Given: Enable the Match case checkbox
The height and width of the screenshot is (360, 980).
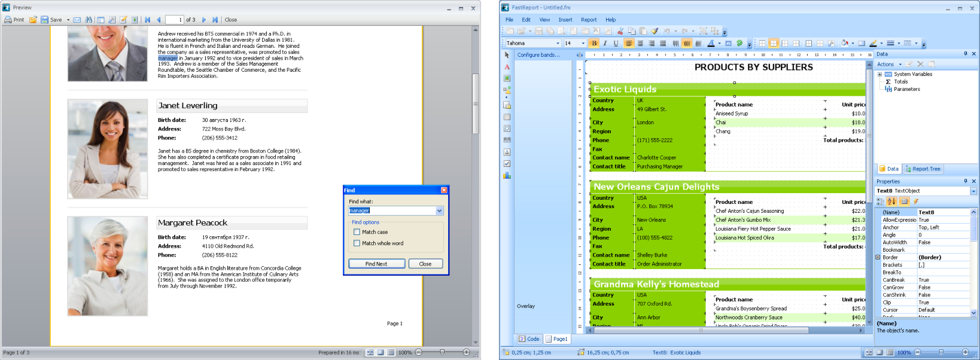Looking at the screenshot, I should [x=357, y=232].
